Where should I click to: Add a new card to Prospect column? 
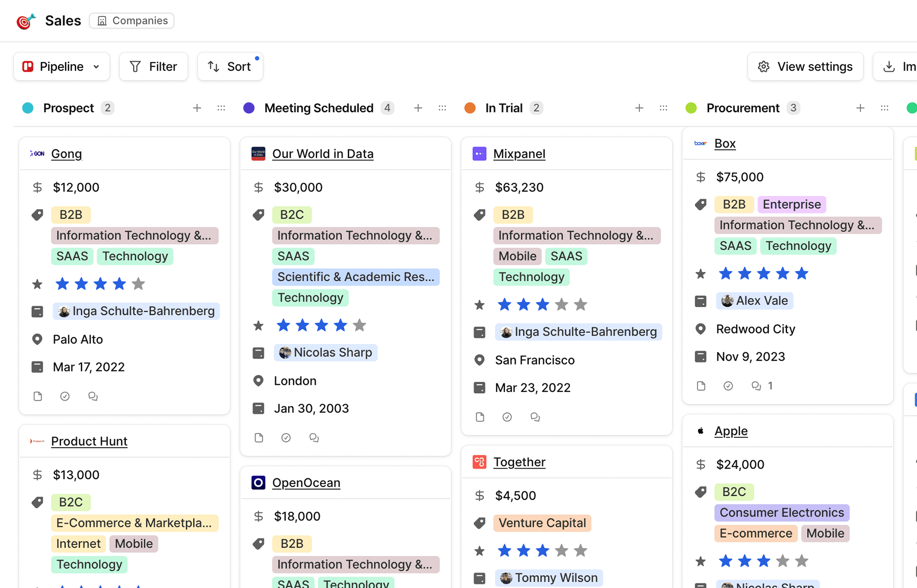(197, 108)
